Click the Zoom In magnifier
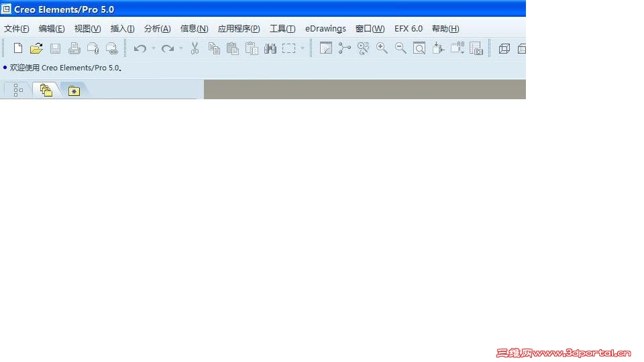 pos(382,48)
